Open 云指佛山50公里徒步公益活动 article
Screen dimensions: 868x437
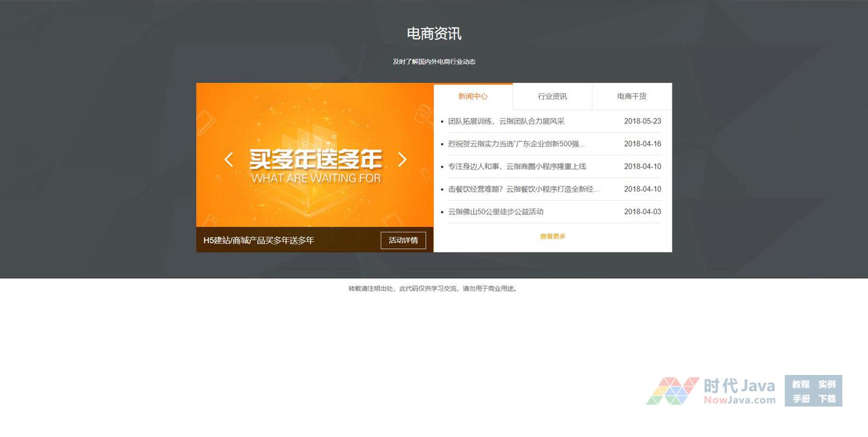click(x=495, y=212)
